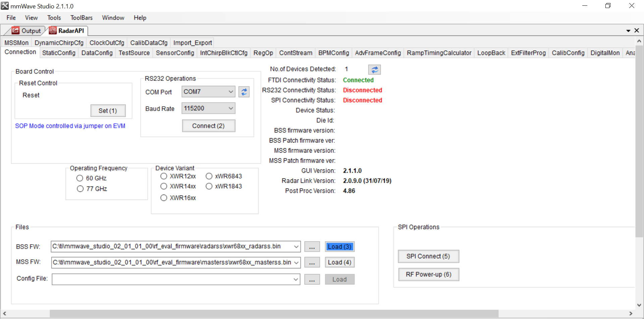Screen dimensions: 644x319
Task: Open the ExtFilterProg tab
Action: tap(528, 53)
